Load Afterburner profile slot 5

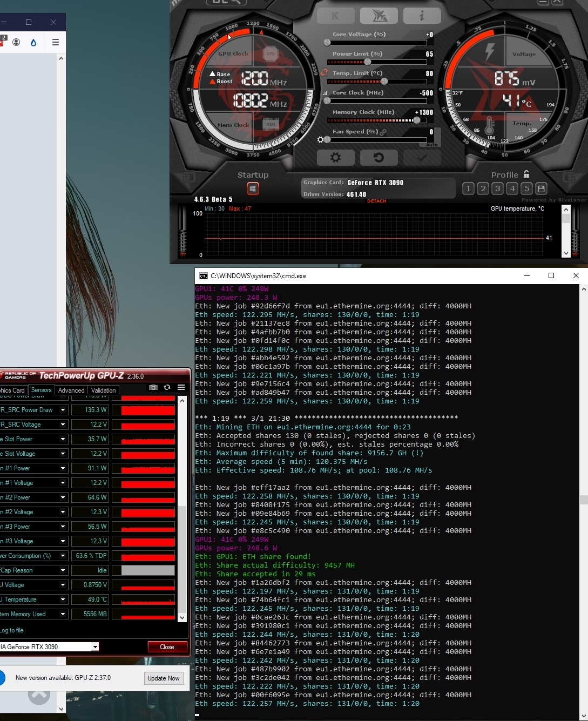(527, 188)
